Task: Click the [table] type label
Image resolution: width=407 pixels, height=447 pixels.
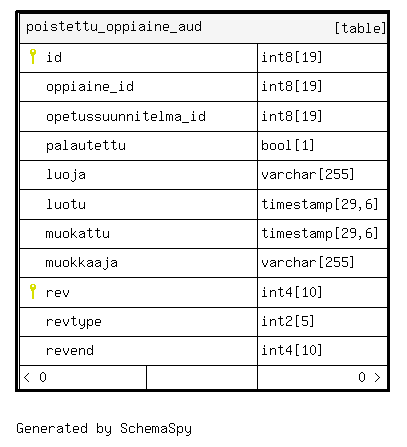Action: click(x=360, y=28)
